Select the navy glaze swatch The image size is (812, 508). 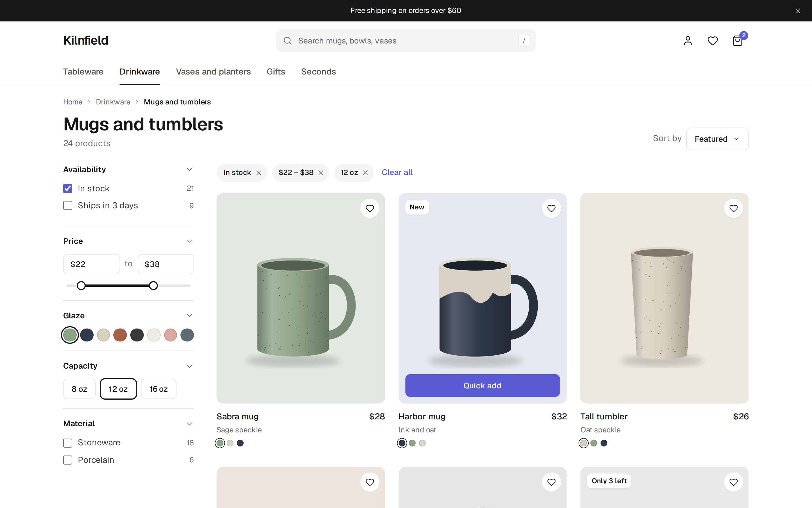click(x=87, y=335)
